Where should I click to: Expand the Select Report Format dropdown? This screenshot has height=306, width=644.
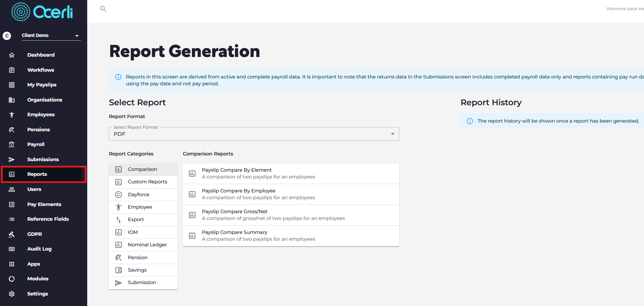[x=254, y=134]
